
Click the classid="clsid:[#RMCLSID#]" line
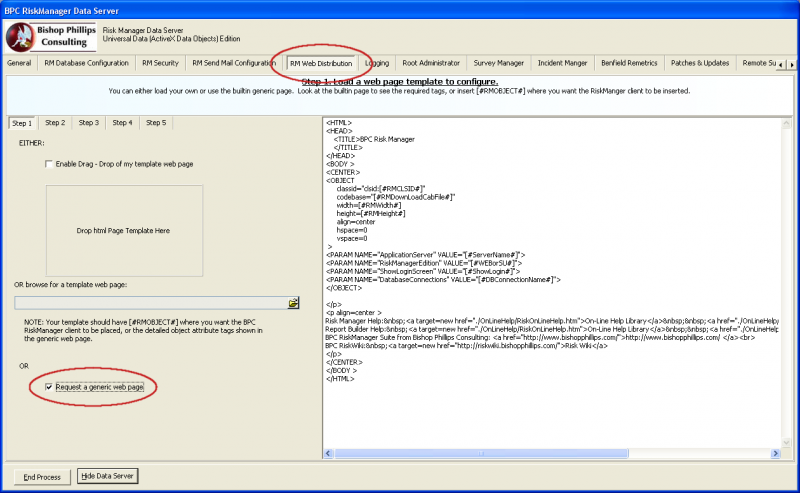click(381, 189)
